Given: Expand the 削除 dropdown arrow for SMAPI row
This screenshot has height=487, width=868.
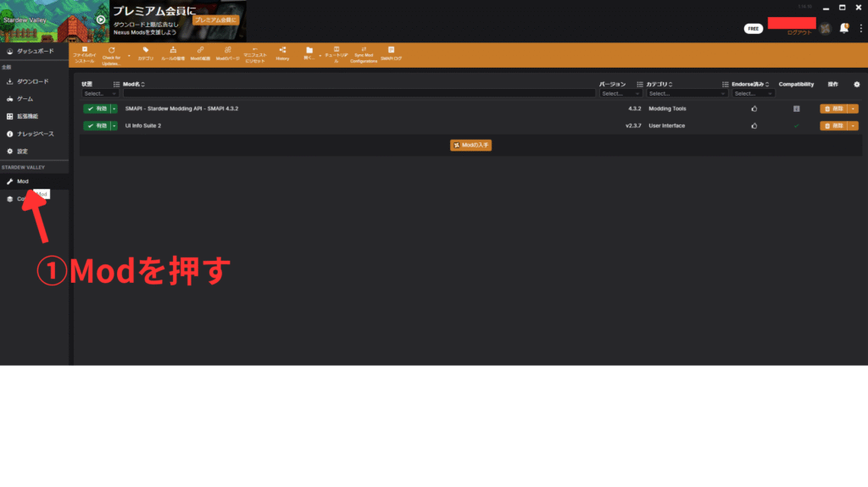Looking at the screenshot, I should 853,109.
